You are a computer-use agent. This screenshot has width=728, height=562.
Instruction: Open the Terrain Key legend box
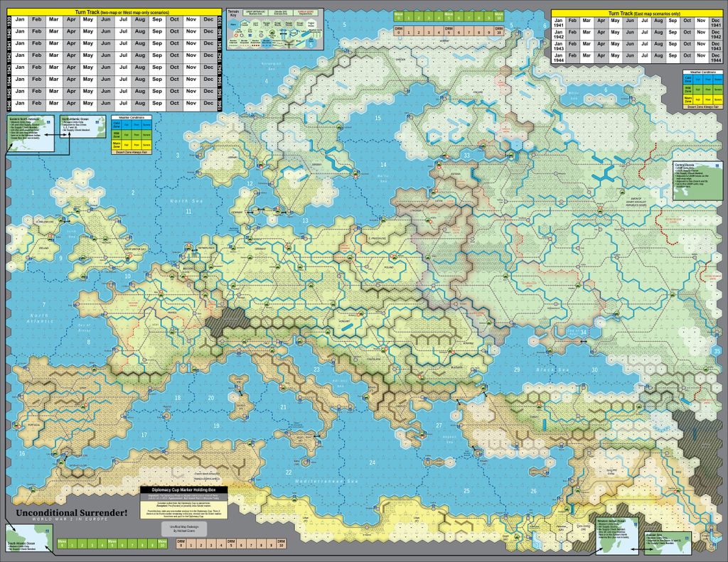point(276,28)
